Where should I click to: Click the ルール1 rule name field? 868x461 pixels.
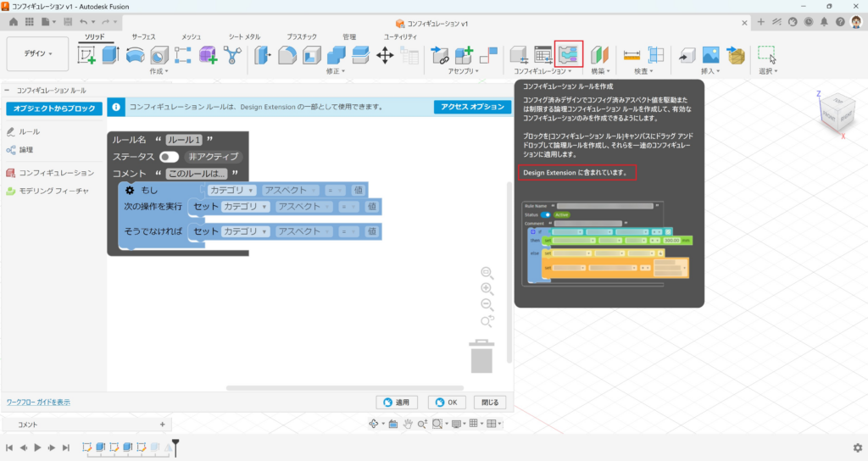tap(183, 140)
